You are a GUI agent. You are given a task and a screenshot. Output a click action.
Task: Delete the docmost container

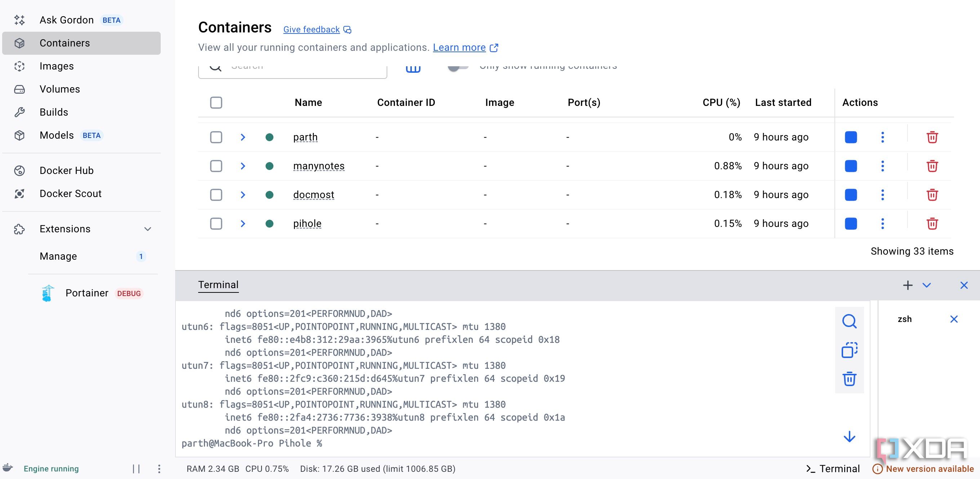(x=932, y=194)
